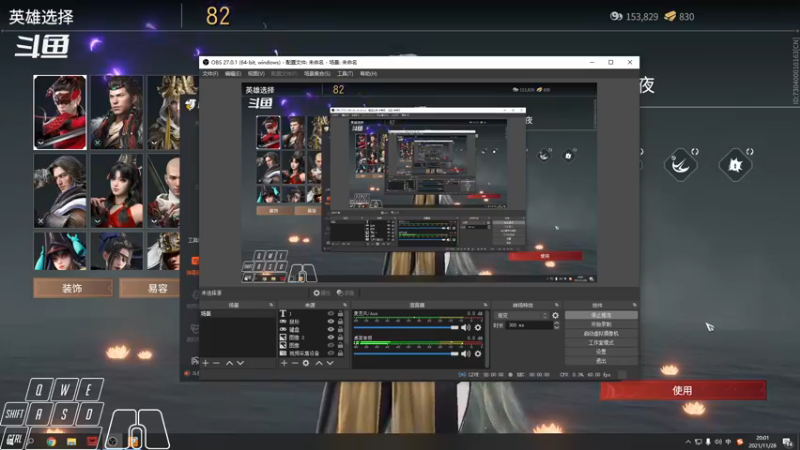Open Google Chrome from the taskbar
This screenshot has height=450, width=800.
51,441
